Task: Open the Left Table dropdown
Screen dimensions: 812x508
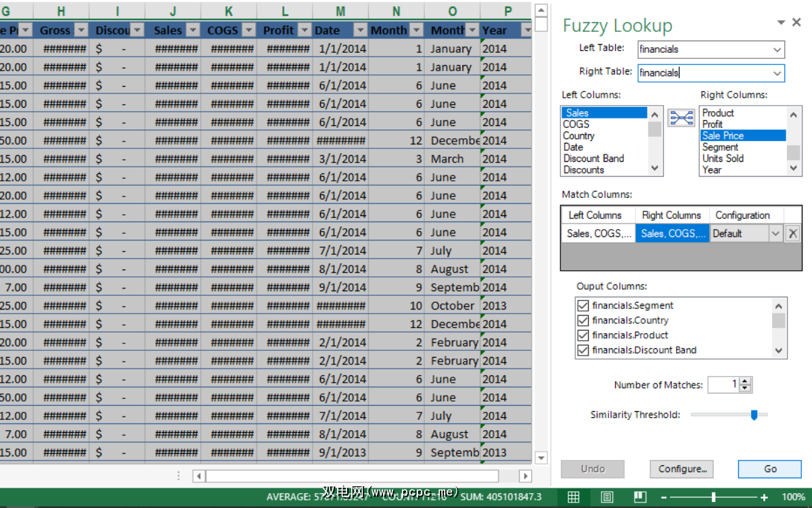Action: (776, 49)
